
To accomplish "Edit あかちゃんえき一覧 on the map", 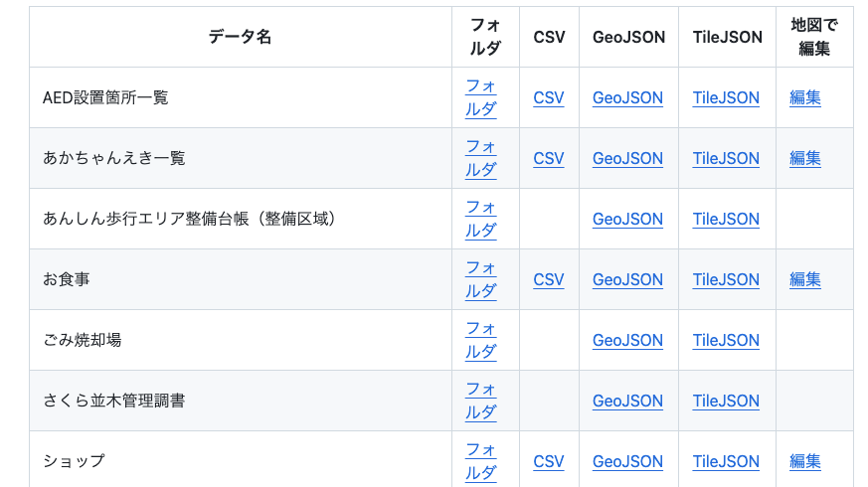I will [805, 159].
